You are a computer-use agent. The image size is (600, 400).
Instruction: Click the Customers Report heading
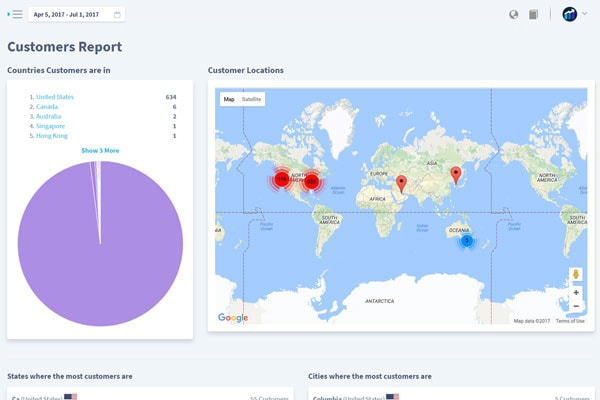[x=65, y=47]
